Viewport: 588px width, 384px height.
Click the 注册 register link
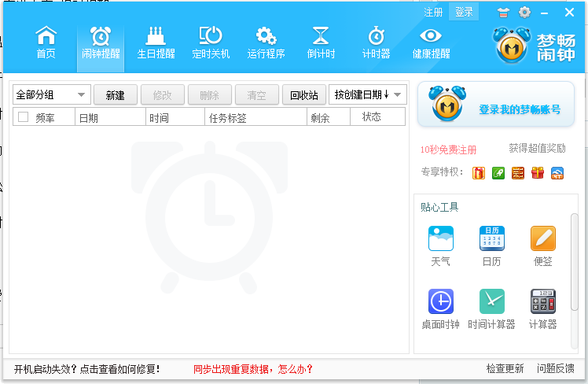coord(433,13)
